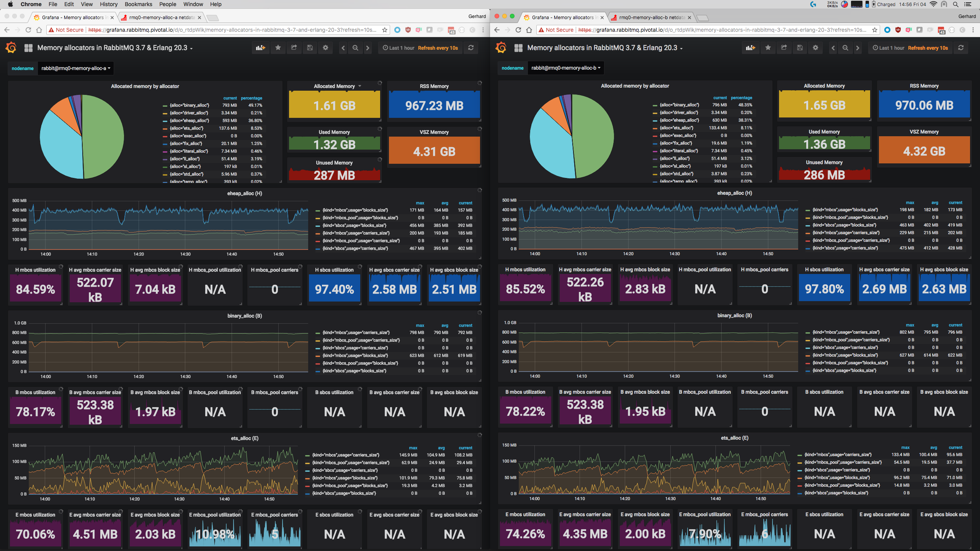Refresh the right dashboard manually
Screen dimensions: 980x551
click(961, 48)
